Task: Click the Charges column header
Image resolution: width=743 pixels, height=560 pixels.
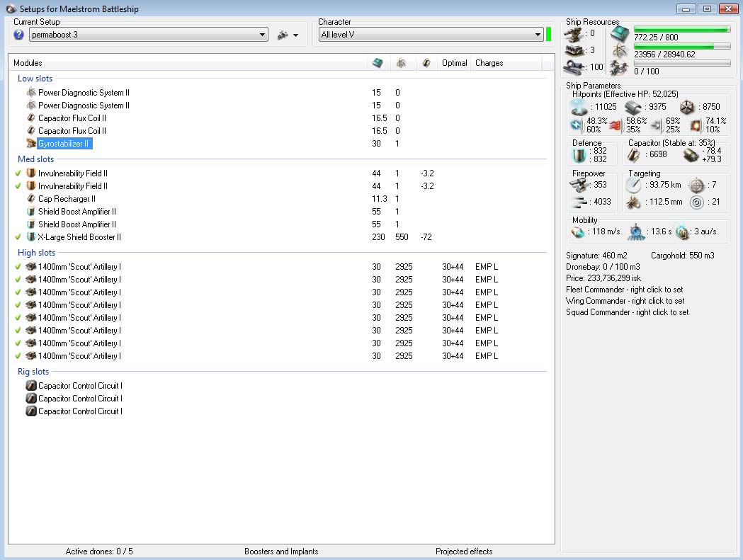Action: tap(489, 63)
